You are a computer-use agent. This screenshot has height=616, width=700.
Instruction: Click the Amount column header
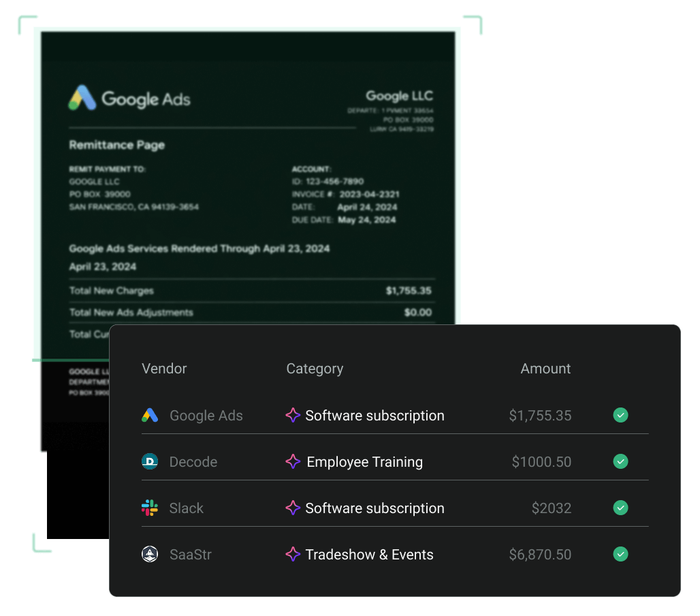click(x=545, y=369)
